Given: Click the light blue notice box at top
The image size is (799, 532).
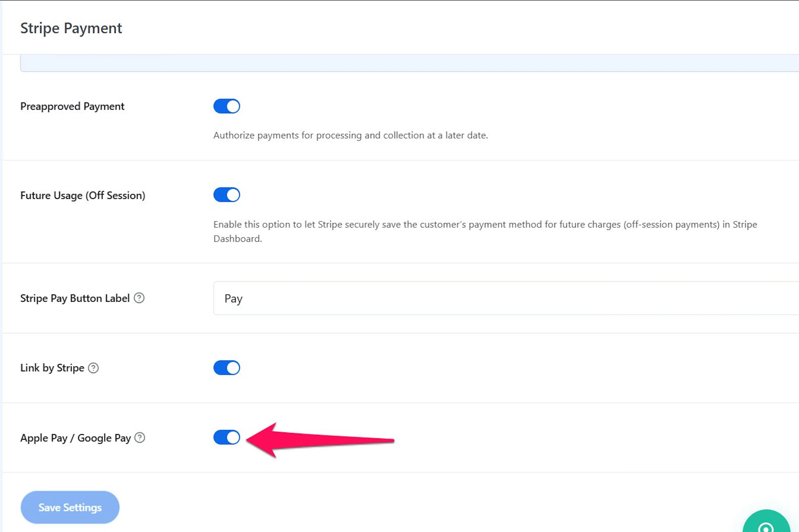Looking at the screenshot, I should (409, 63).
